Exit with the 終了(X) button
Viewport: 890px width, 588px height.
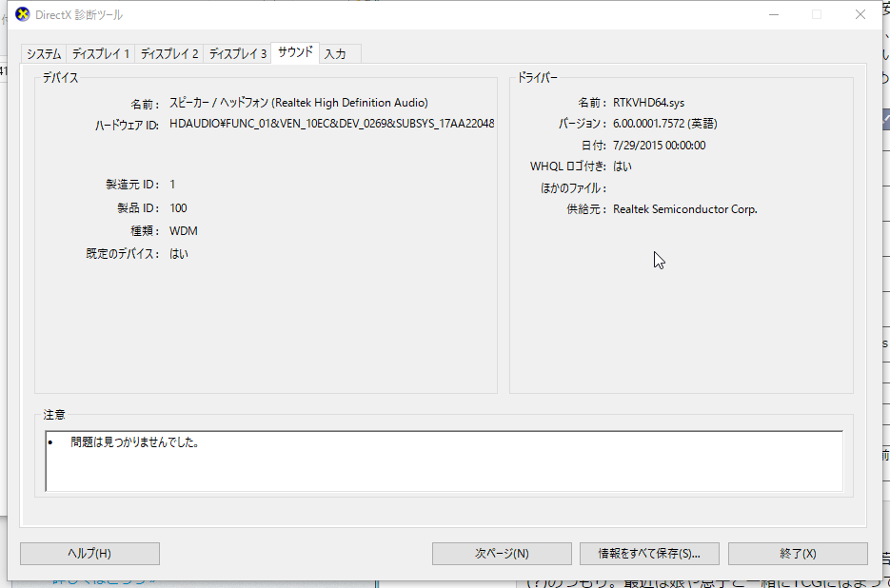(x=798, y=554)
